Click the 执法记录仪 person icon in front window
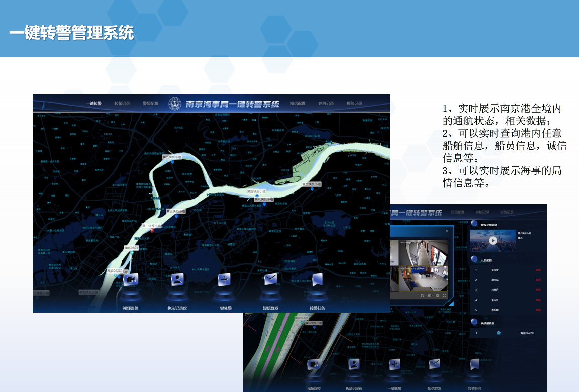 coord(177,279)
